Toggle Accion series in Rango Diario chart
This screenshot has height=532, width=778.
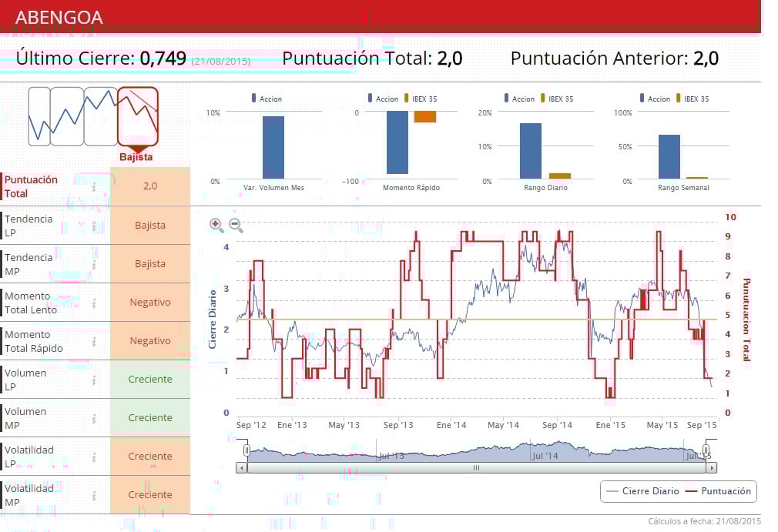point(519,99)
